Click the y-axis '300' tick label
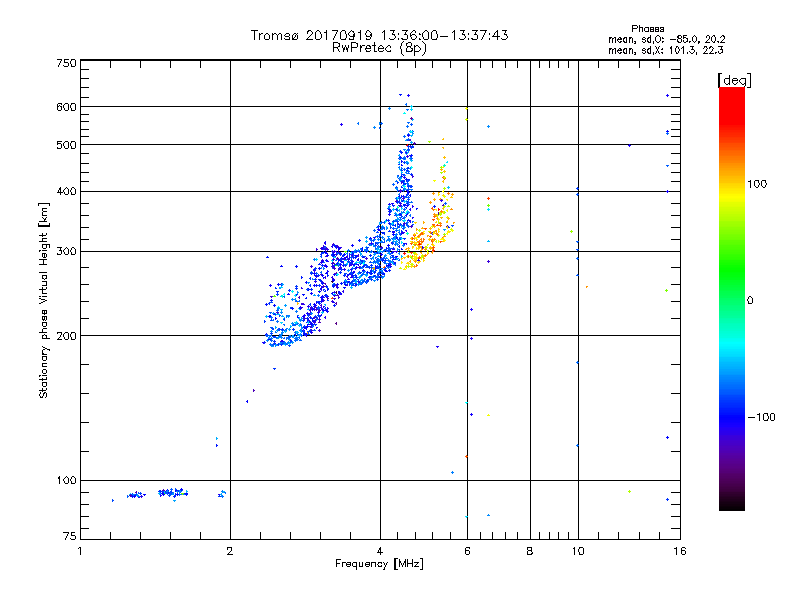The height and width of the screenshot is (600, 800). (x=66, y=252)
